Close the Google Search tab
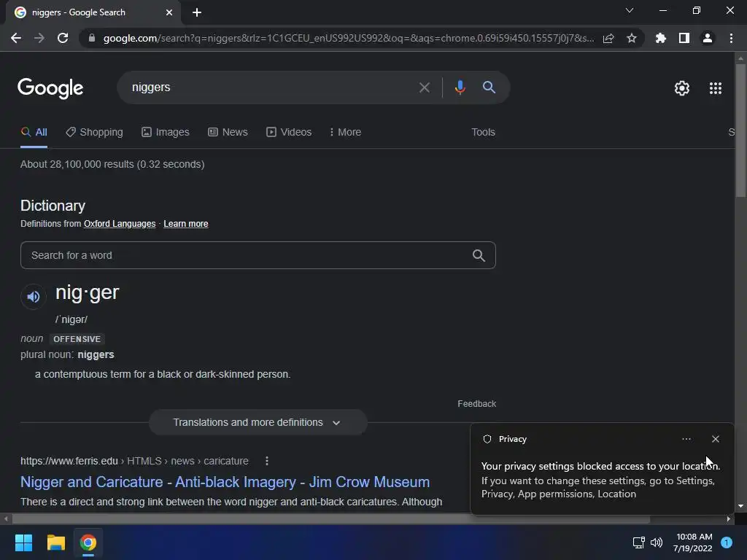Image resolution: width=747 pixels, height=560 pixels. [x=169, y=12]
